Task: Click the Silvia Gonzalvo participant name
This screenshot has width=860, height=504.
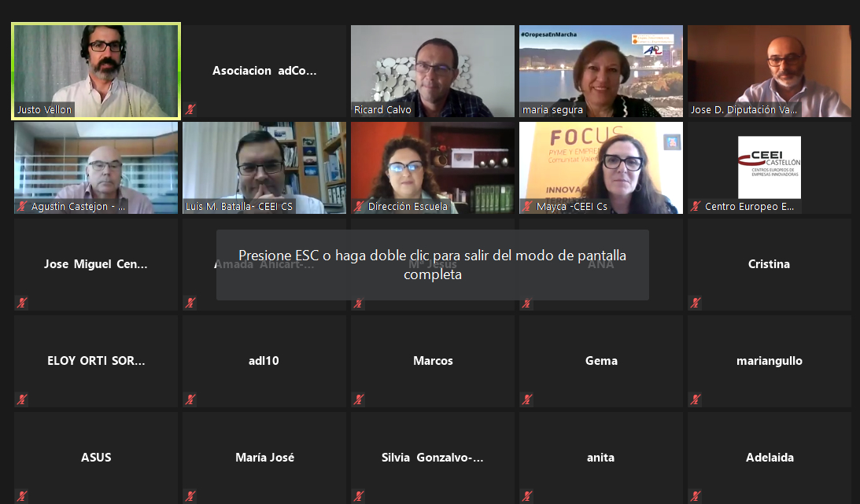Action: click(x=432, y=458)
